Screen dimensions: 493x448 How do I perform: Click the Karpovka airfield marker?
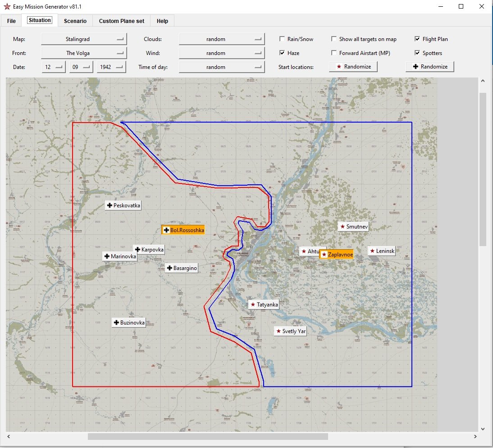(x=149, y=249)
